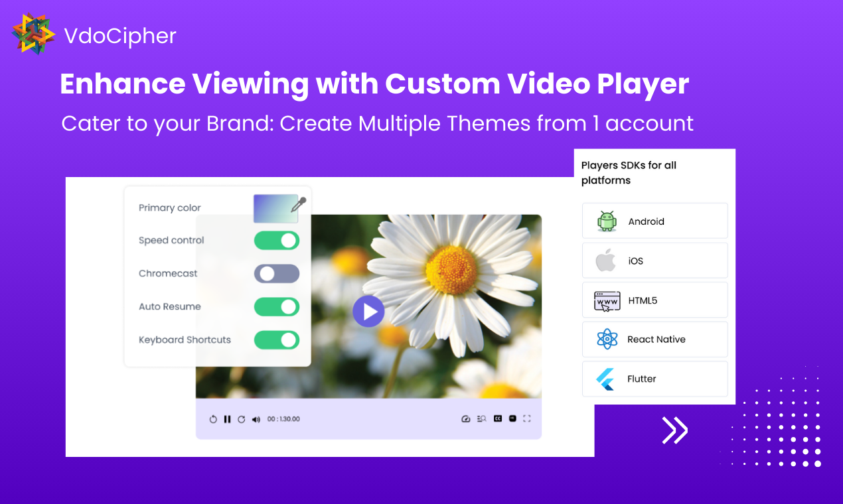
Task: Enter fullscreen using the fullscreen icon
Action: 528,418
